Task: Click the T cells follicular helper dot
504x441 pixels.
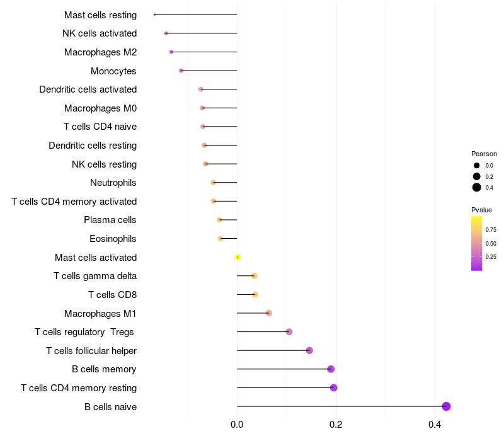Action: [309, 350]
